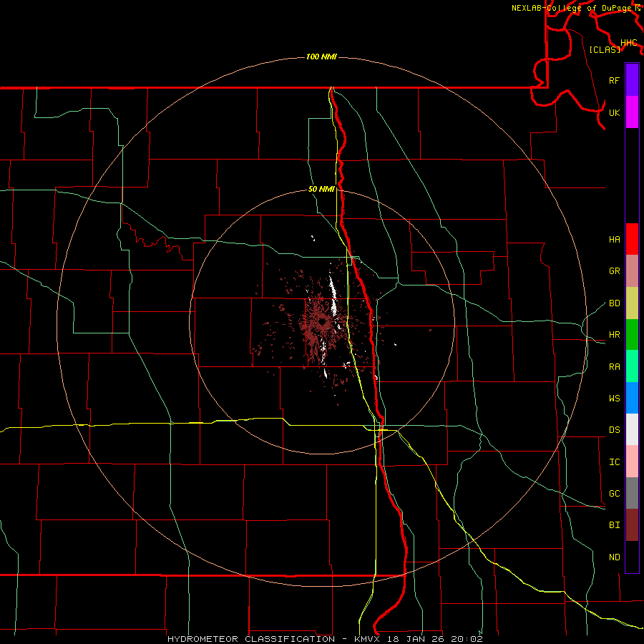Screen dimensions: 644x644
Task: Click the [CLAS] units label
Action: [x=605, y=49]
